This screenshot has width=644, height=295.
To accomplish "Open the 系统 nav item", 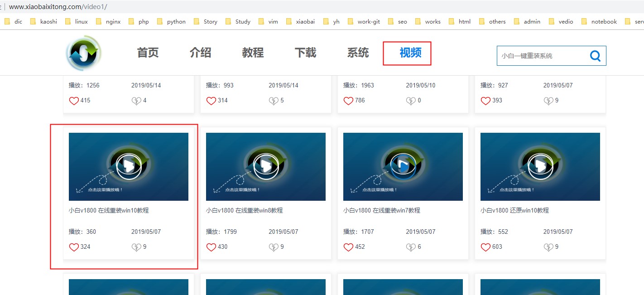I will coord(358,53).
